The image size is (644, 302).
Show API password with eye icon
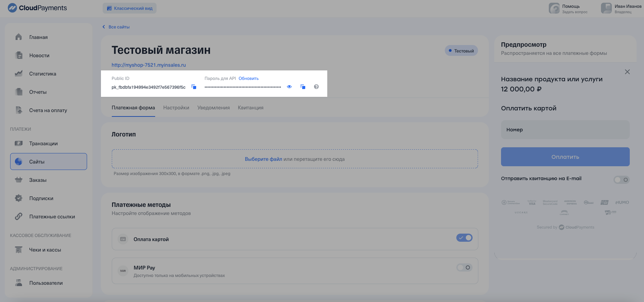pos(289,87)
